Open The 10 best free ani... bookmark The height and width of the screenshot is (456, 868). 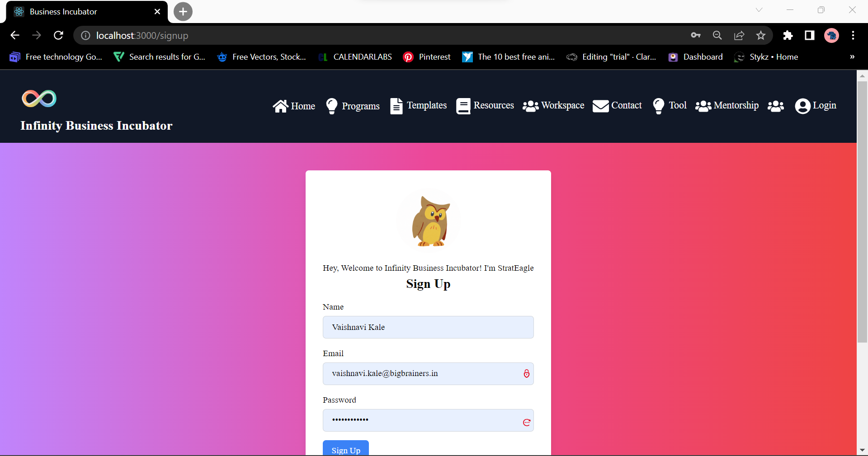[509, 57]
